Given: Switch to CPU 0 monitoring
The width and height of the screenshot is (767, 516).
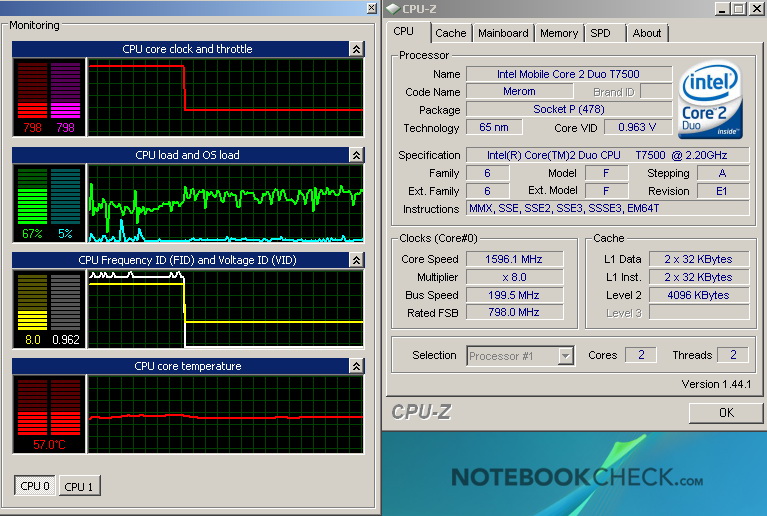Looking at the screenshot, I should point(35,486).
